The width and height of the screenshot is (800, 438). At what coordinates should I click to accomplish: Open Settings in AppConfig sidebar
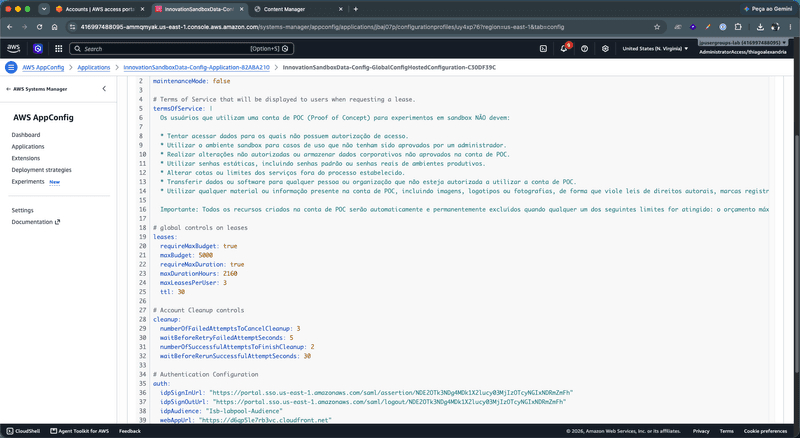tap(22, 210)
